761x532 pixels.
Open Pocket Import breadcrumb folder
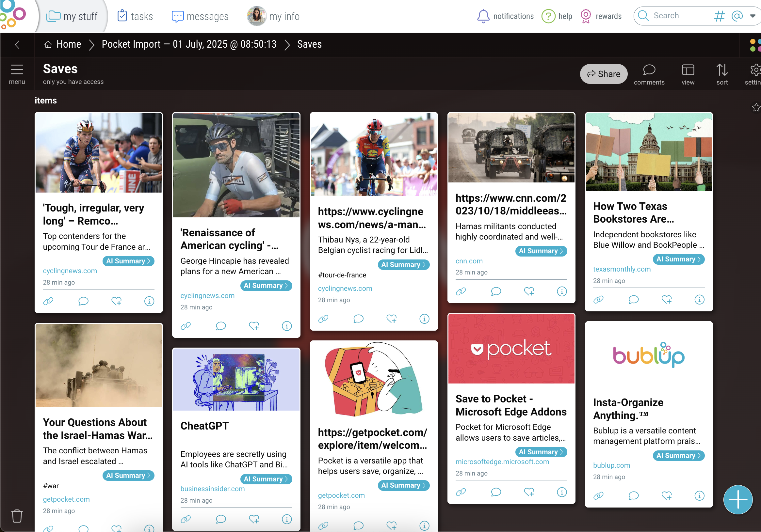189,44
